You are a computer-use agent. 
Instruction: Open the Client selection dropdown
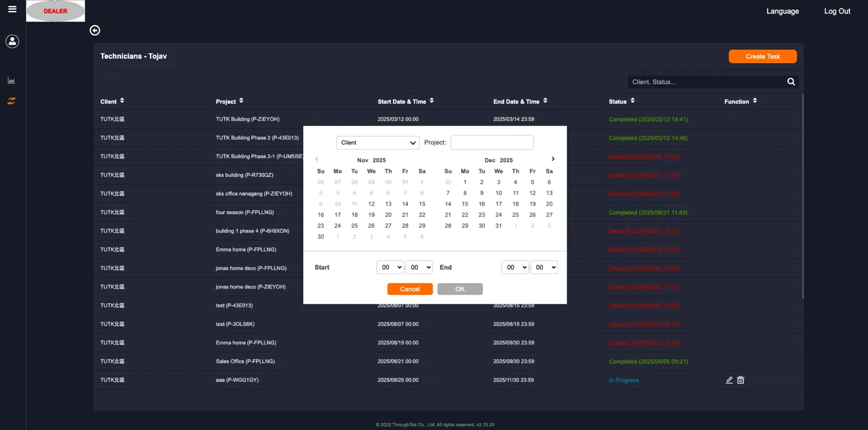[x=377, y=142]
